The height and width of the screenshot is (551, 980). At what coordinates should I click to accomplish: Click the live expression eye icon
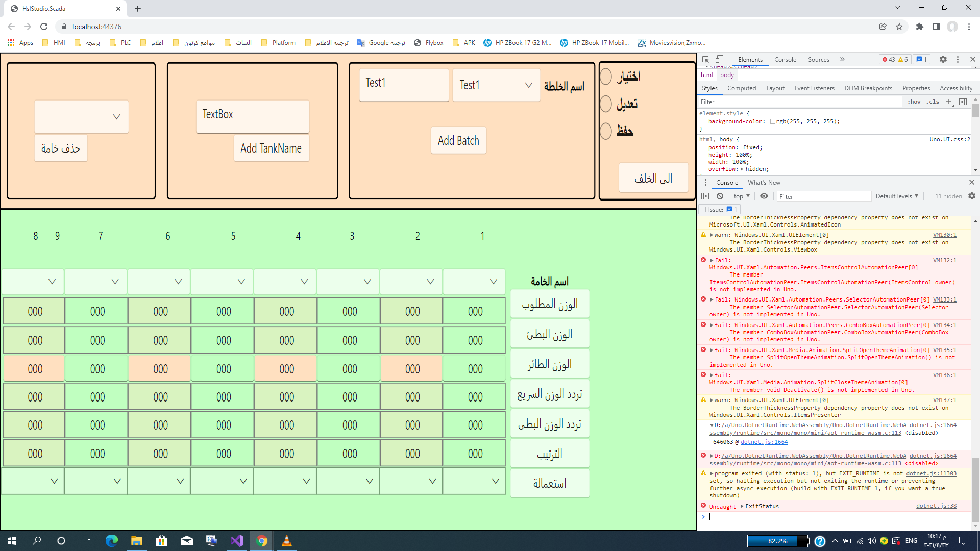coord(764,196)
